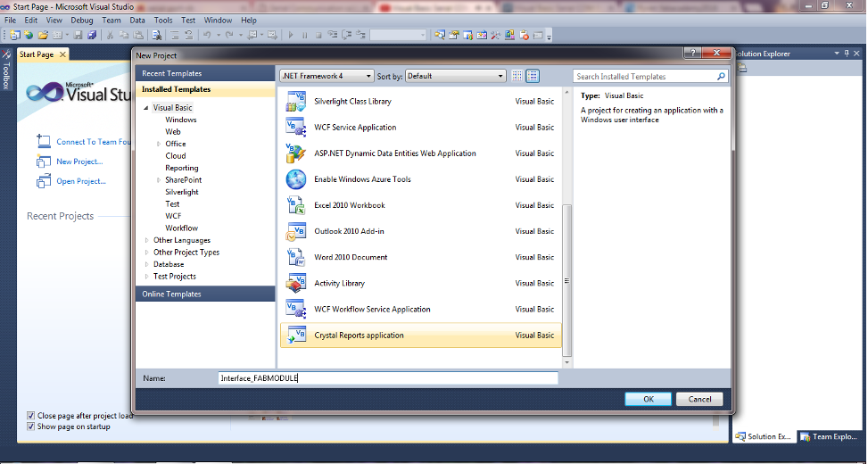Image resolution: width=868 pixels, height=464 pixels.
Task: Select the Recent Templates section
Action: [205, 73]
